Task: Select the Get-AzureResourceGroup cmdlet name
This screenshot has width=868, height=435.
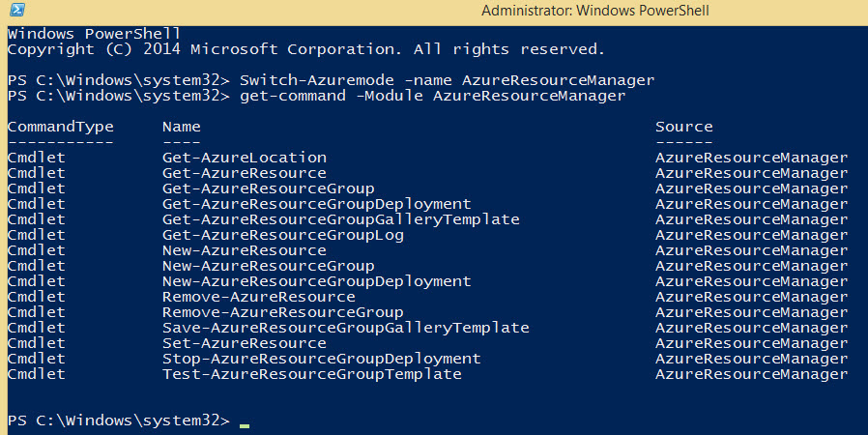Action: (269, 188)
